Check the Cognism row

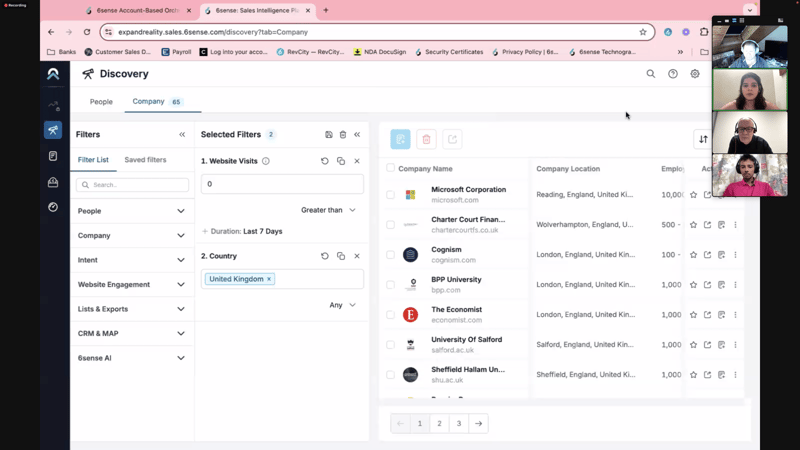(x=390, y=255)
